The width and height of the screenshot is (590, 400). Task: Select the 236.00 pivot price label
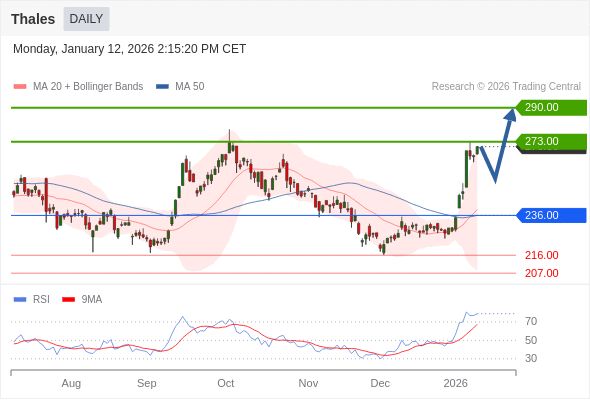point(551,215)
